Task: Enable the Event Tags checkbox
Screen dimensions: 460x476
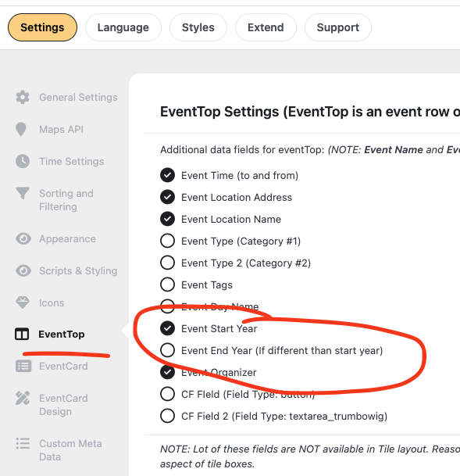Action: click(x=167, y=285)
